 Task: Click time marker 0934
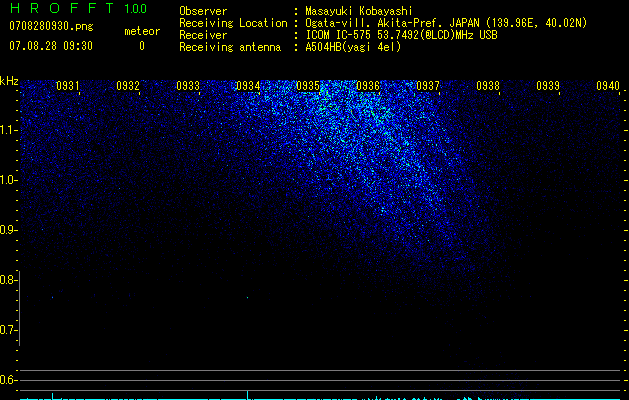(248, 86)
